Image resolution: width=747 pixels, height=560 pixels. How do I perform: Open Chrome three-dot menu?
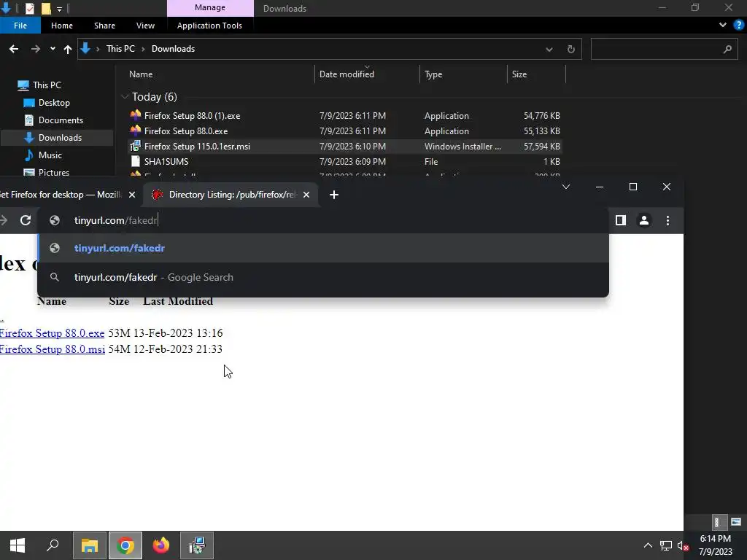[x=667, y=220]
